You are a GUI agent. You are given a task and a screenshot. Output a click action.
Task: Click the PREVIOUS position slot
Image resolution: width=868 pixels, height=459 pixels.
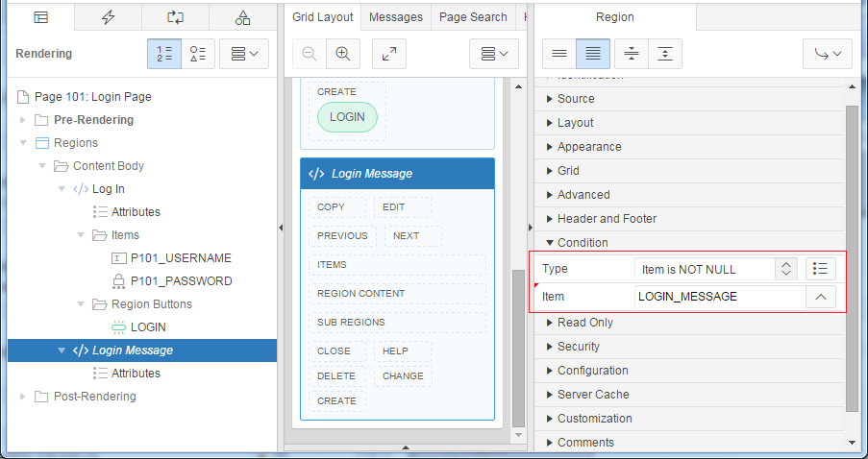click(x=342, y=235)
